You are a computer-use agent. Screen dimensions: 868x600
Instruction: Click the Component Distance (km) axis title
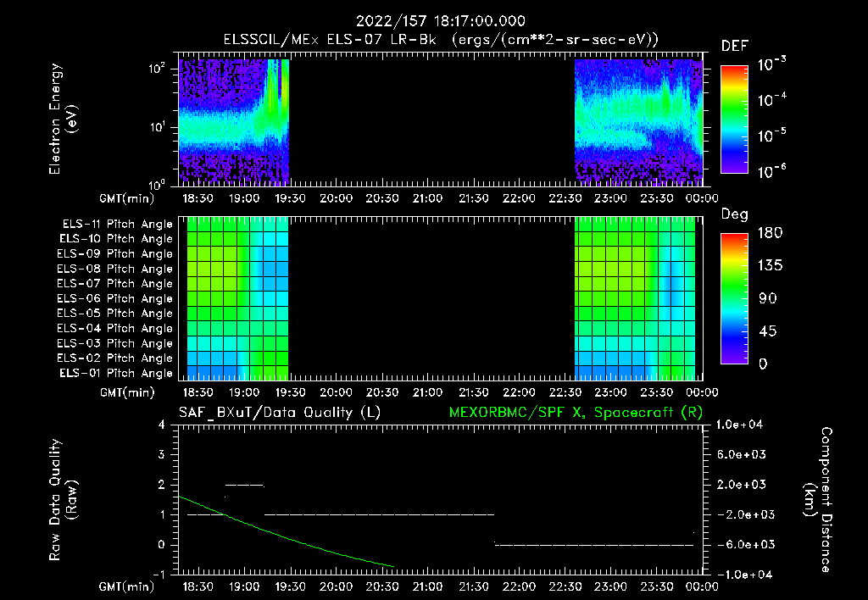tap(818, 500)
